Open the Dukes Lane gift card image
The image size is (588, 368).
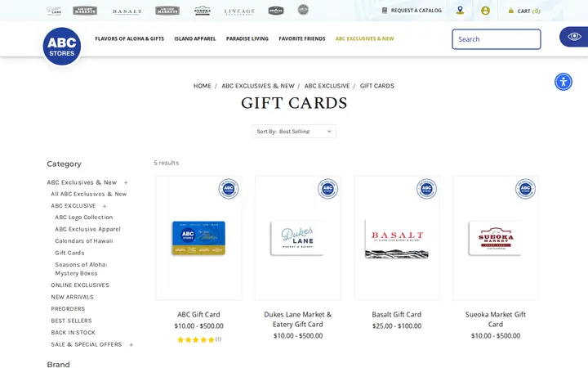click(x=298, y=238)
